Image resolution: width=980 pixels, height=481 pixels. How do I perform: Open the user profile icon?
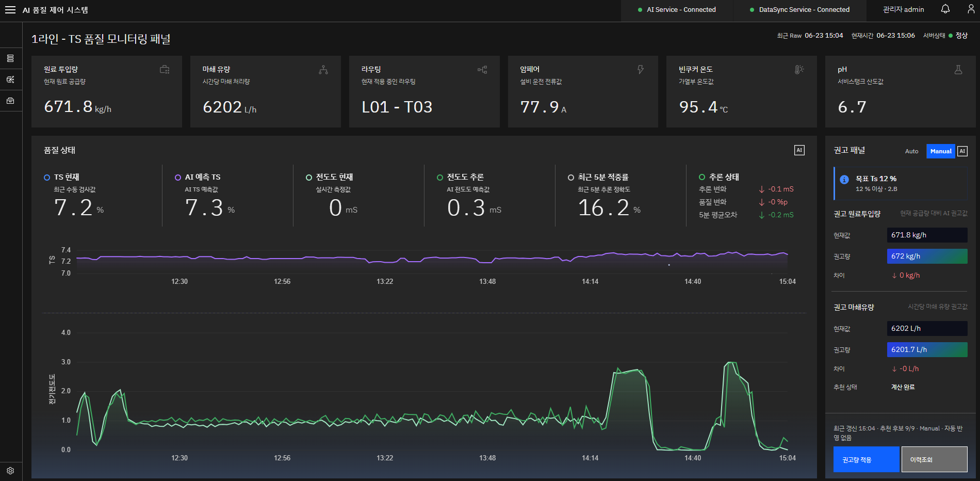pos(971,9)
